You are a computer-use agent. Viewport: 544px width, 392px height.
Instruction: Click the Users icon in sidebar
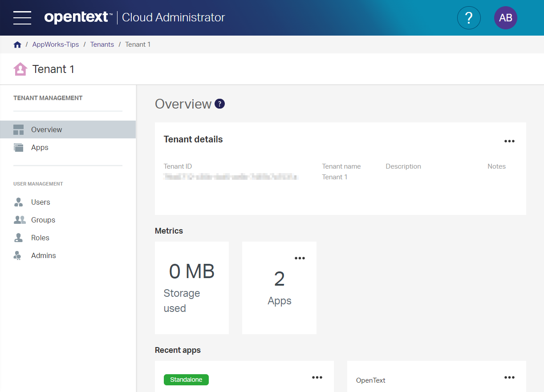[x=18, y=202]
